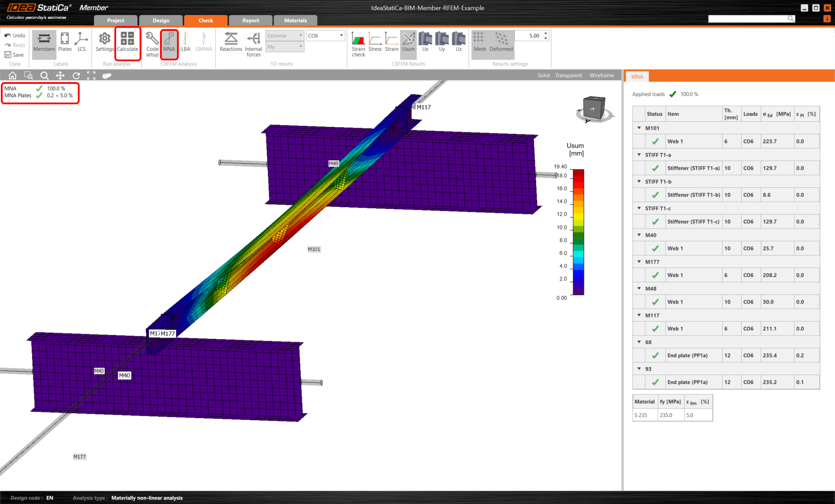The height and width of the screenshot is (504, 835).
Task: Increase the 5.00 deformation scale stepper
Action: point(545,33)
